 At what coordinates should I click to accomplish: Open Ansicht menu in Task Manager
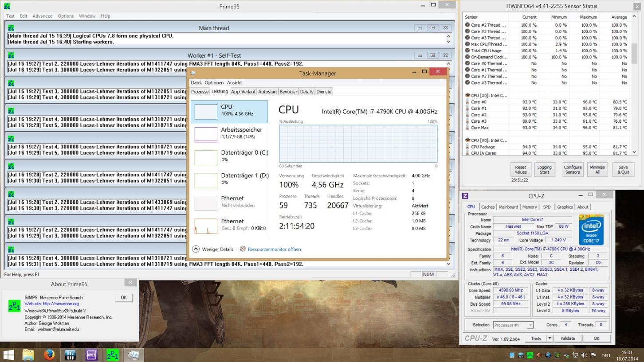pyautogui.click(x=234, y=82)
